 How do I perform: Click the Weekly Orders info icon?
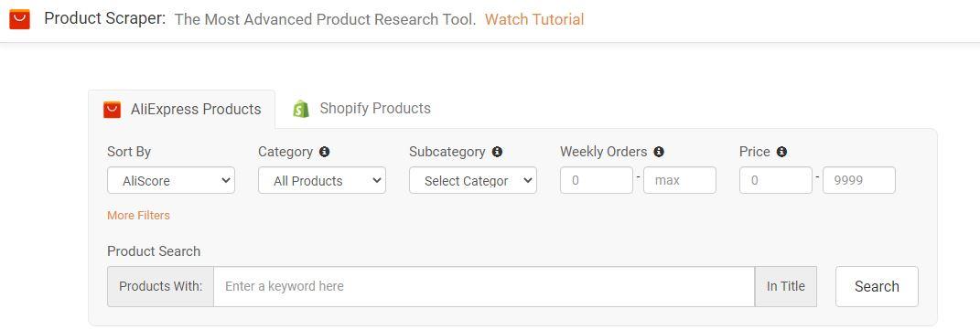(x=659, y=152)
